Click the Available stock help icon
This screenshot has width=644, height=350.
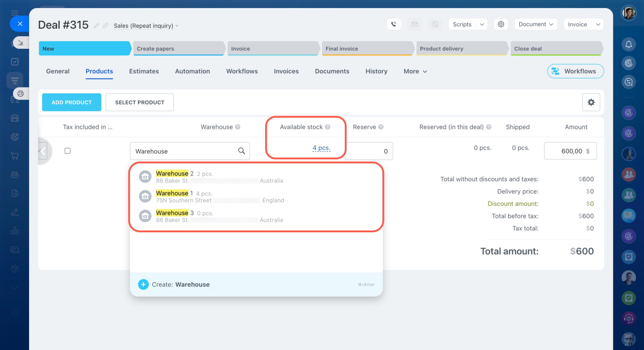click(x=328, y=127)
